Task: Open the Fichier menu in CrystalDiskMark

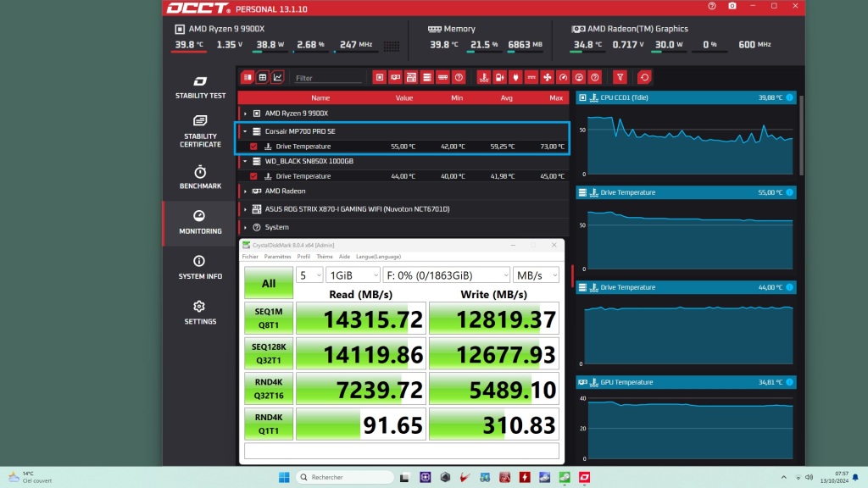Action: click(251, 257)
